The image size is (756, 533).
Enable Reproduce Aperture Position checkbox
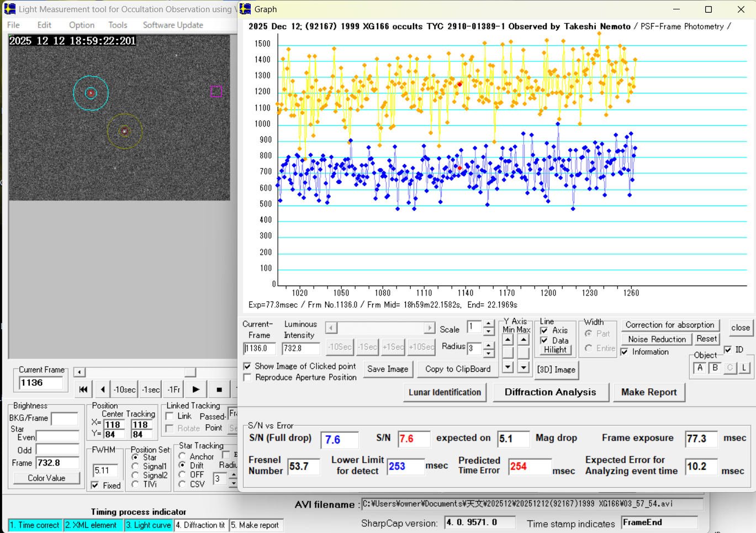(x=247, y=378)
